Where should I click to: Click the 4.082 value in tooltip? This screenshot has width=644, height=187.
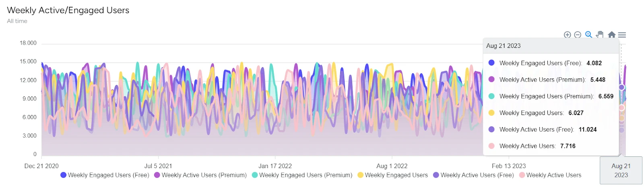594,63
